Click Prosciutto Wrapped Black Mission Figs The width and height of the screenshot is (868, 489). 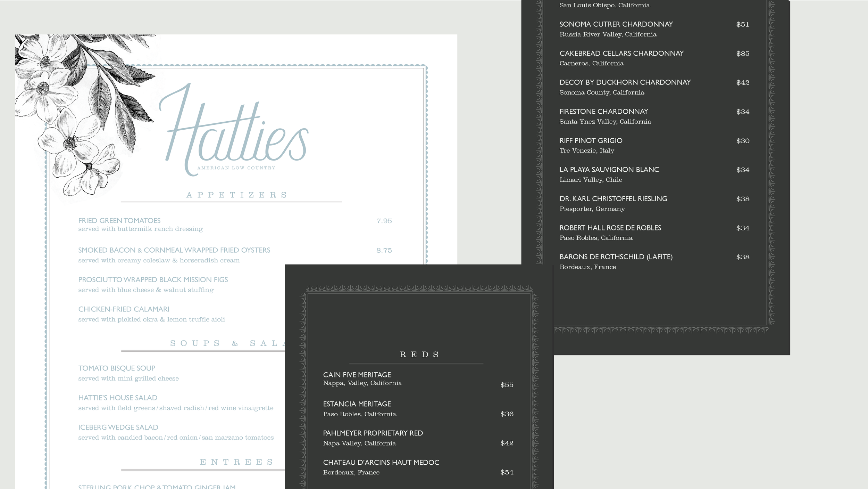click(153, 280)
